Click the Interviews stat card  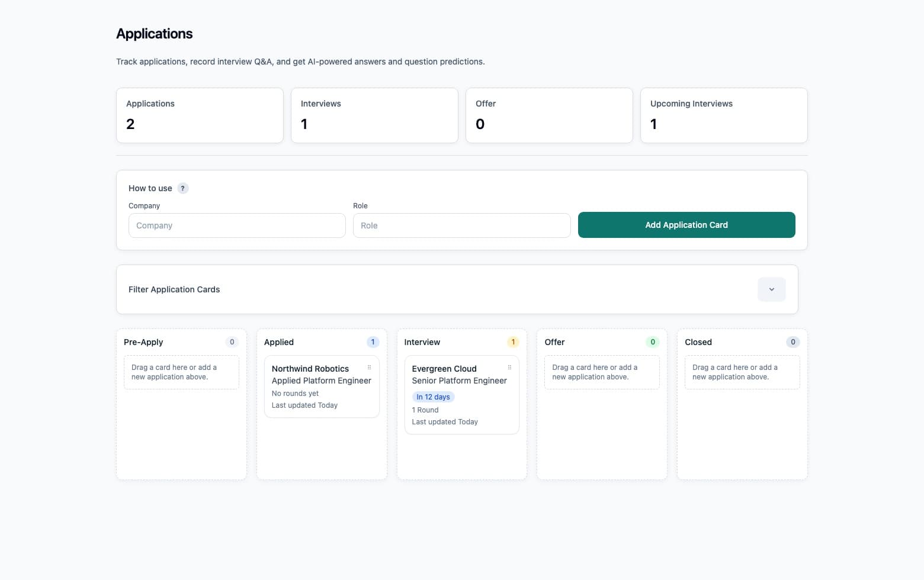point(374,115)
